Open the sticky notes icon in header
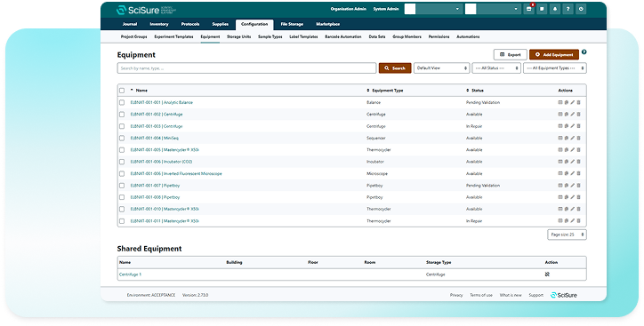The width and height of the screenshot is (644, 326). pos(542,9)
